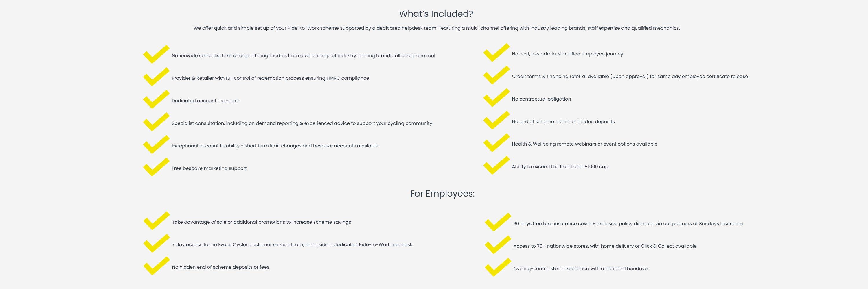Image resolution: width=868 pixels, height=289 pixels.
Task: Click the checkmark beside 30 days free bike insurance
Action: [497, 222]
